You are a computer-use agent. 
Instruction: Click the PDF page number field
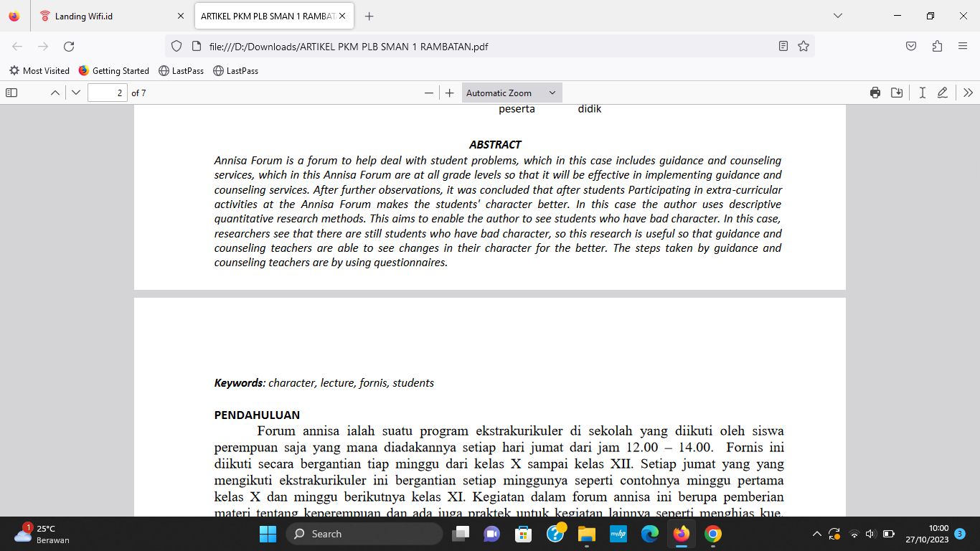point(108,93)
